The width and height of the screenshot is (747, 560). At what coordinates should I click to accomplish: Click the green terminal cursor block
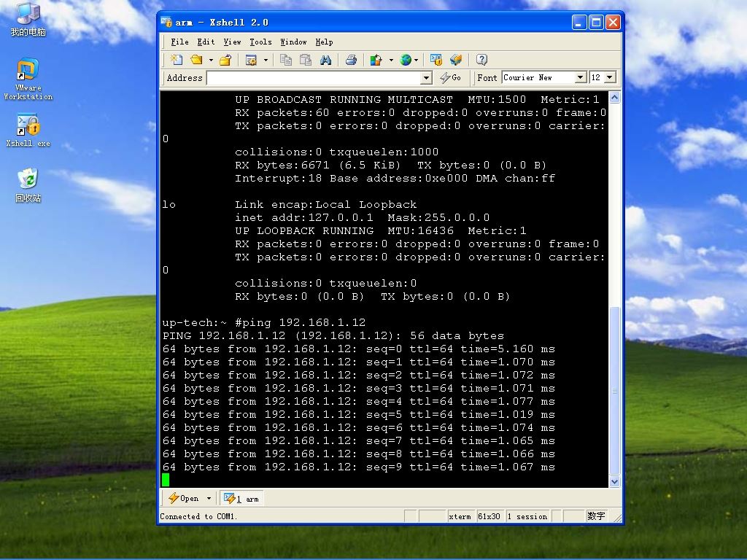166,480
